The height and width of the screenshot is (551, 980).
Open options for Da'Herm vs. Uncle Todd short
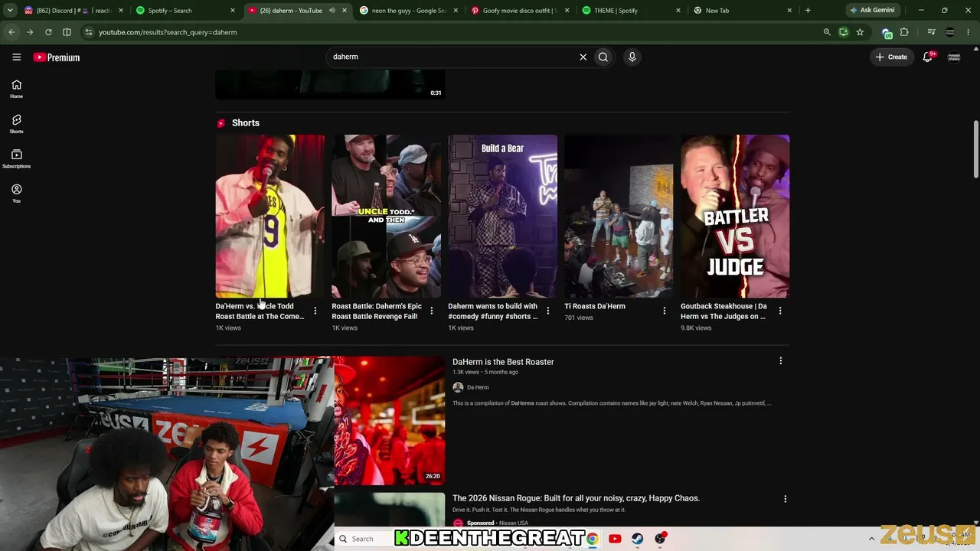tap(315, 311)
